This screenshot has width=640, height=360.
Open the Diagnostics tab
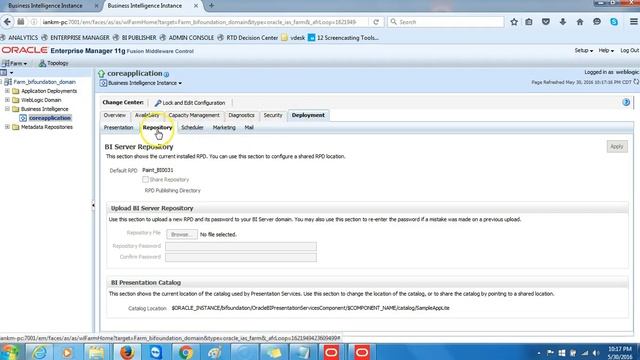pos(241,115)
